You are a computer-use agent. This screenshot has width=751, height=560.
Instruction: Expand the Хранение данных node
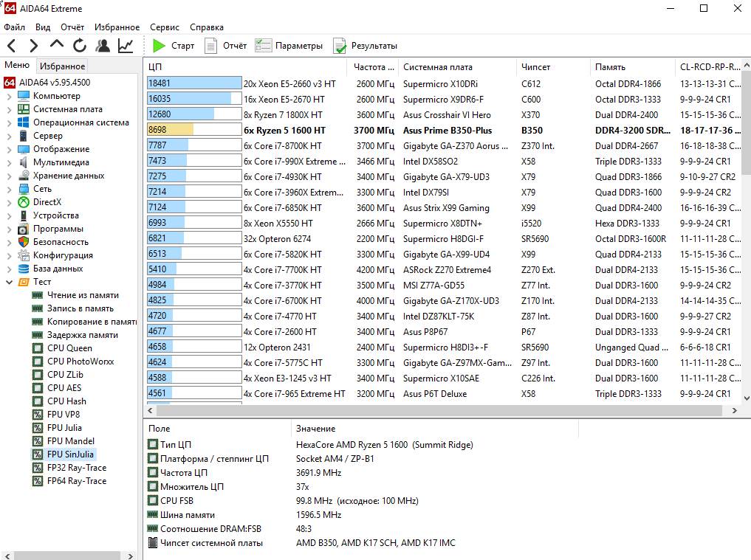click(9, 176)
